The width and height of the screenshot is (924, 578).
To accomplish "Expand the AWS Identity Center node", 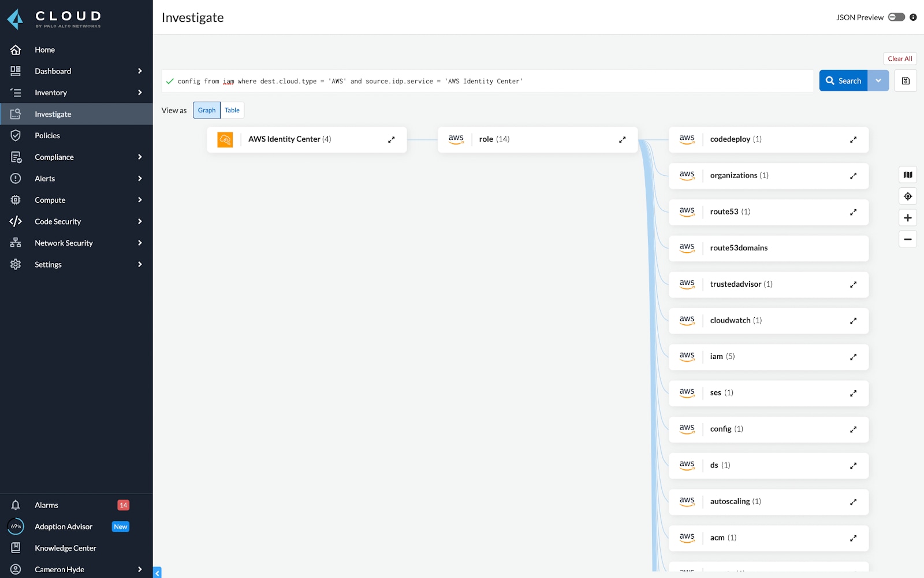I will tap(392, 140).
